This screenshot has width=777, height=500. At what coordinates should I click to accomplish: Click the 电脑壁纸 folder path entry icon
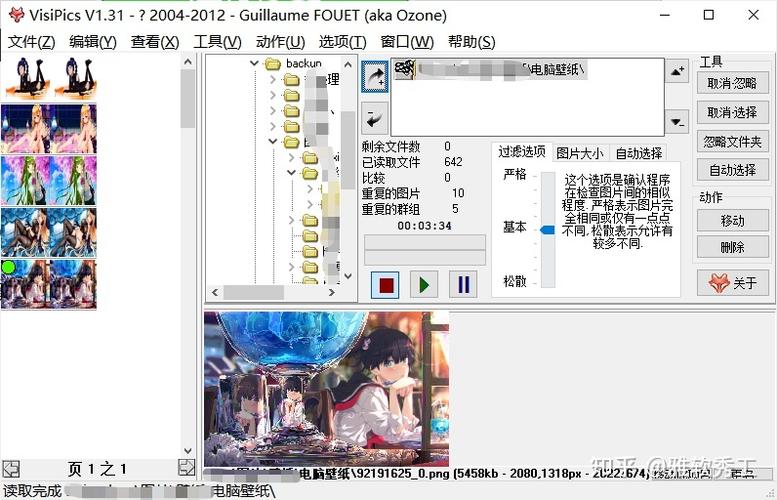[405, 69]
